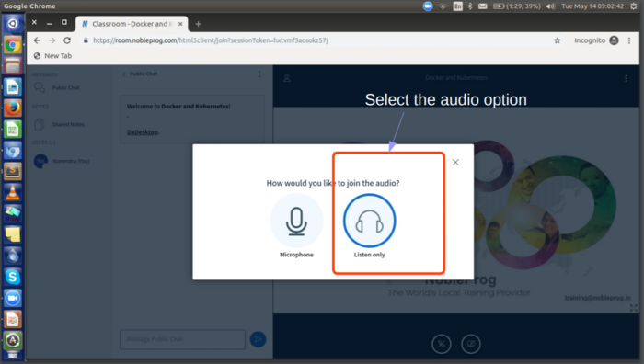The width and height of the screenshot is (644, 364).
Task: Launch Chrome from the Ubuntu launcher
Action: 13,45
